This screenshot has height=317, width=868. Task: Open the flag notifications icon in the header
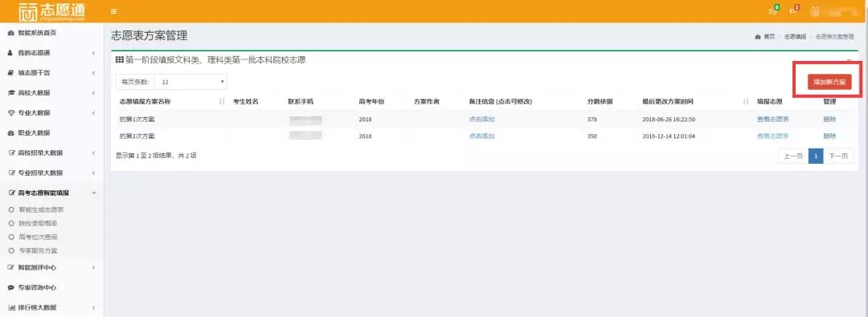(793, 11)
